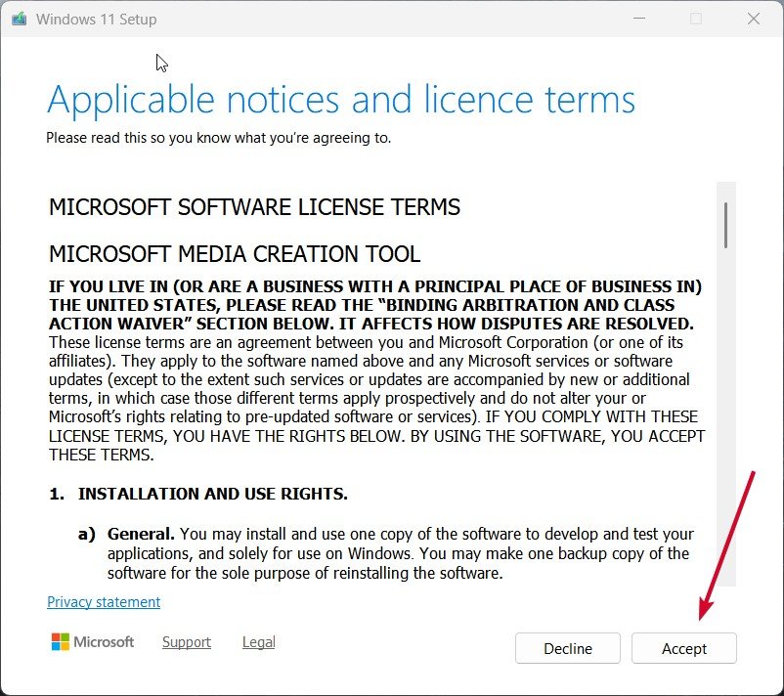Open the Support link
Viewport: 784px width, 696px height.
pos(186,642)
